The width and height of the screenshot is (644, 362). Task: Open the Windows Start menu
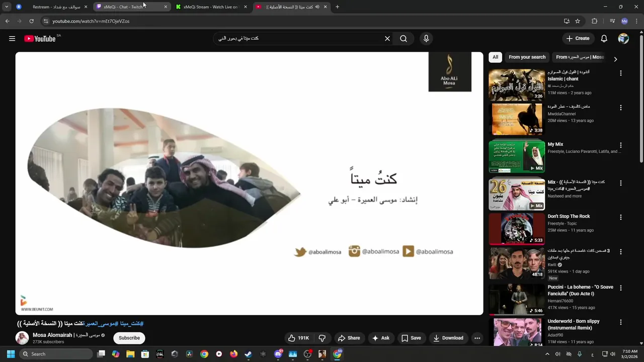pos(11,354)
